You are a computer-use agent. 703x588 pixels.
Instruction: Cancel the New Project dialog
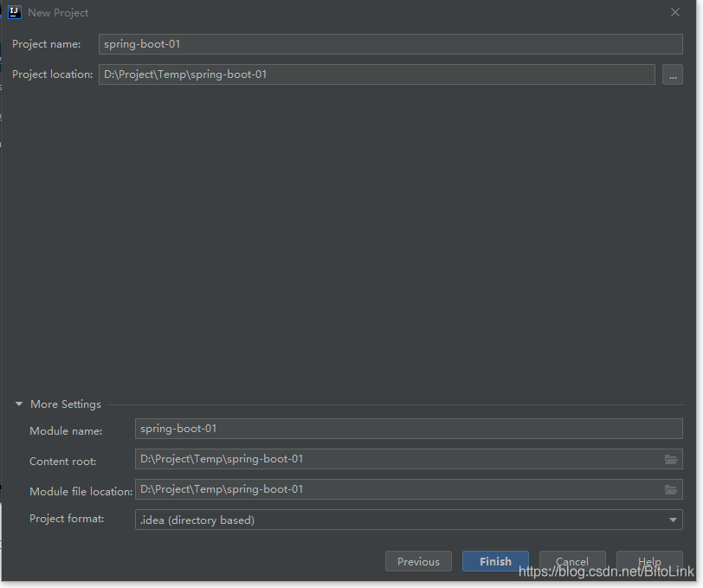pos(572,561)
